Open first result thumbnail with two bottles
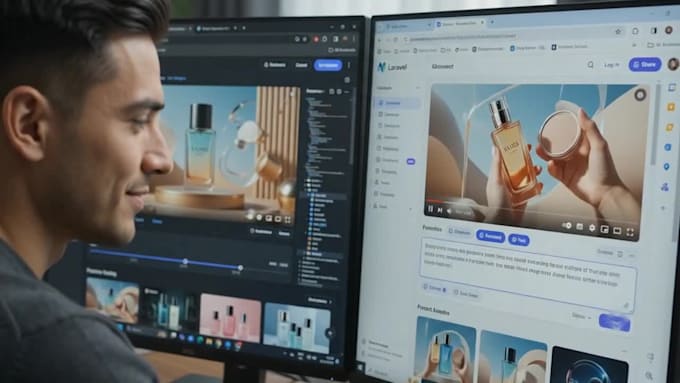 coord(445,349)
